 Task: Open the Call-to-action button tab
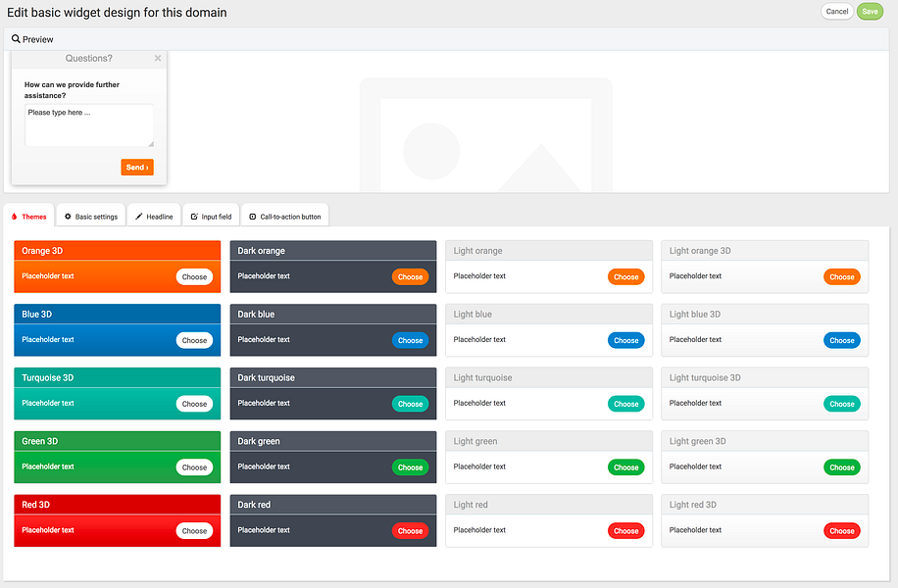pos(285,216)
